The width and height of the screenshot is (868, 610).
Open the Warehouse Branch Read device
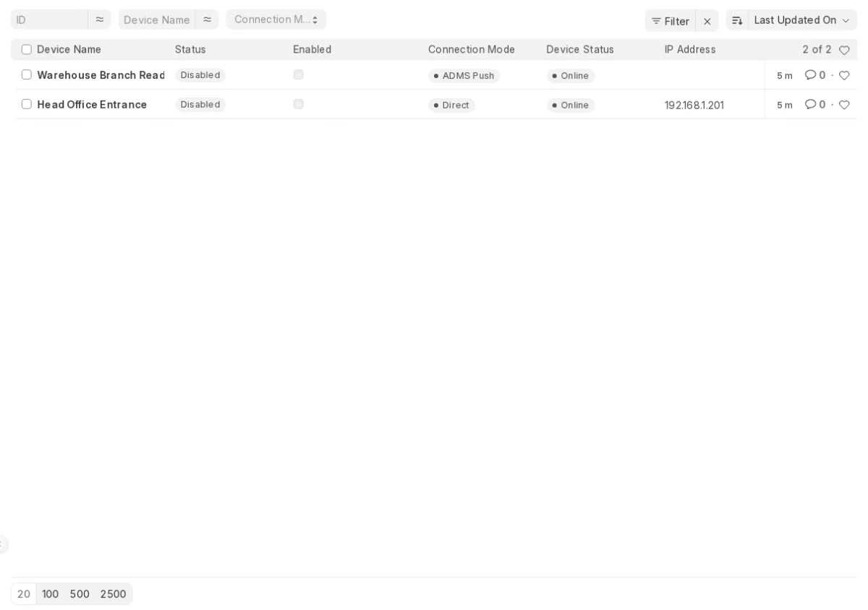(101, 75)
